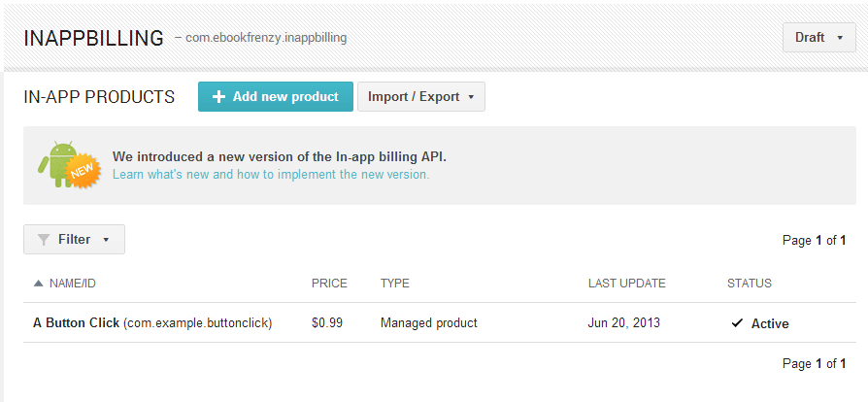Open the link about implementing the new version

[271, 175]
